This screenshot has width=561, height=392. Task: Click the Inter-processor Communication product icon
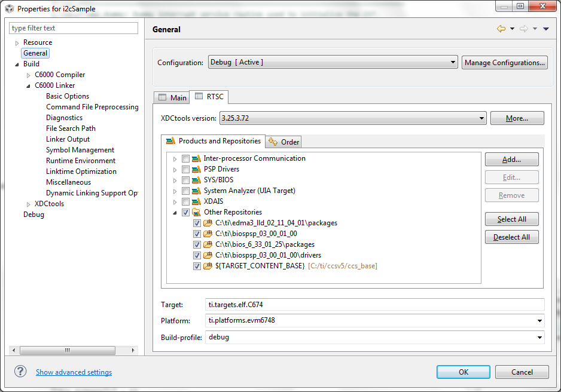click(196, 158)
